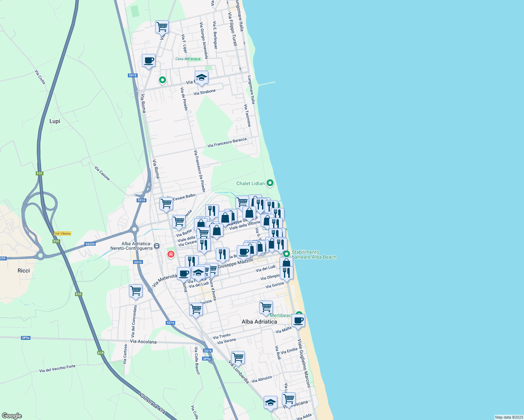
Task: Click the Via Malta street label
Action: [283, 330]
